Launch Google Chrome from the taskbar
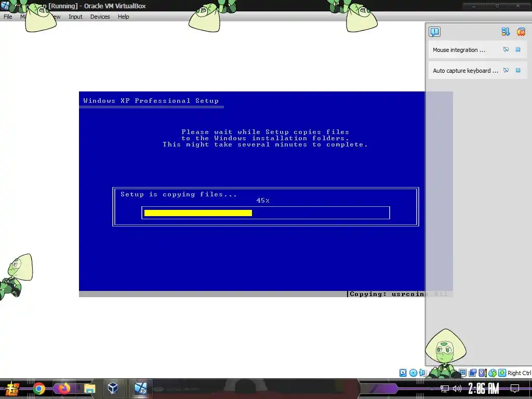 [39, 389]
